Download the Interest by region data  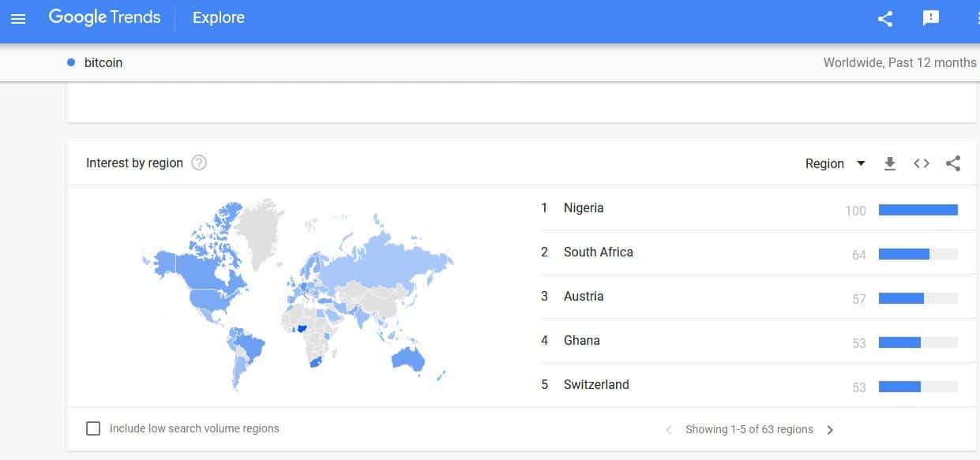[x=890, y=163]
